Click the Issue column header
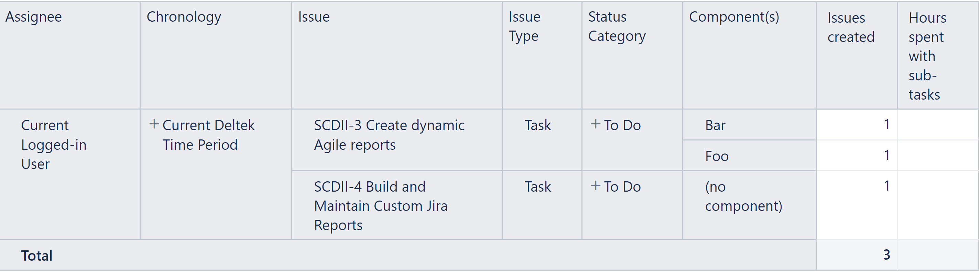This screenshot has width=980, height=272. (x=314, y=17)
